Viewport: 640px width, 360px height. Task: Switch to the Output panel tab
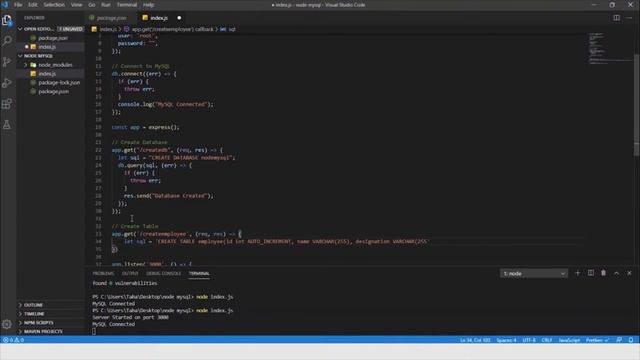tap(130, 273)
